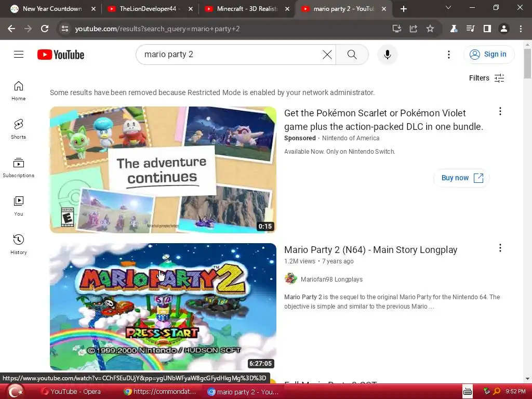This screenshot has width=532, height=399.
Task: Go to the YouTube logo home link
Action: pyautogui.click(x=61, y=55)
